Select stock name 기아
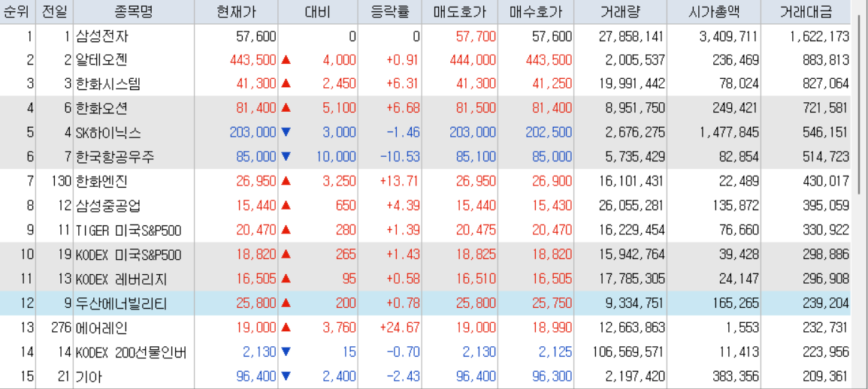The height and width of the screenshot is (389, 868). (x=89, y=377)
